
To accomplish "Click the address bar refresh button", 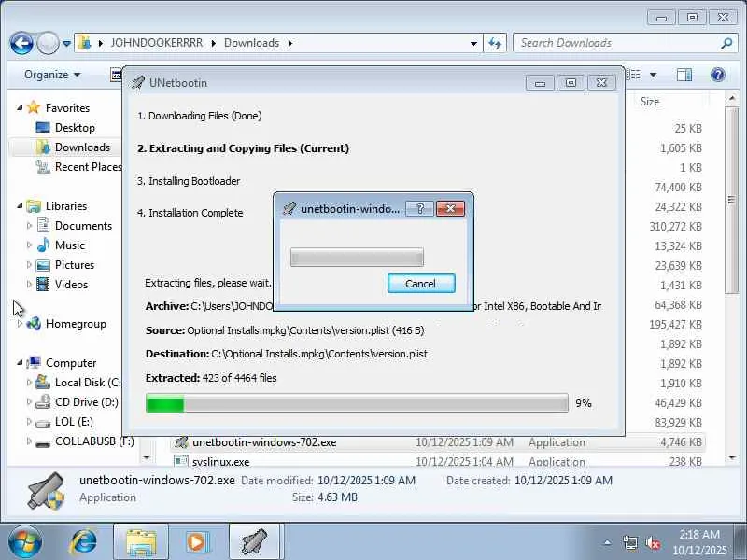I will coord(495,43).
